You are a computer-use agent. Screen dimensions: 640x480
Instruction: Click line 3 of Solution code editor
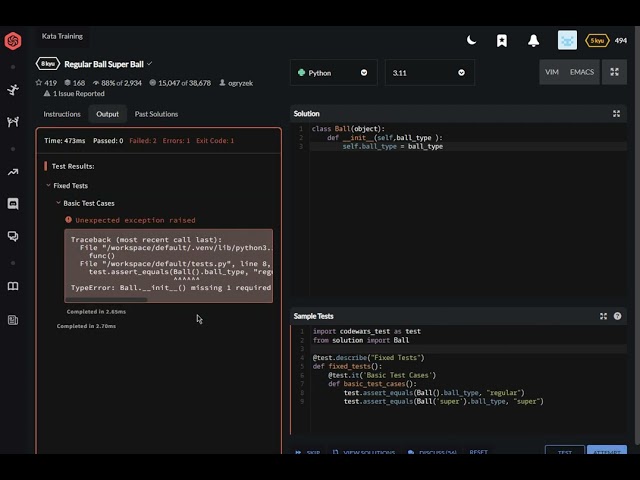coord(469,146)
